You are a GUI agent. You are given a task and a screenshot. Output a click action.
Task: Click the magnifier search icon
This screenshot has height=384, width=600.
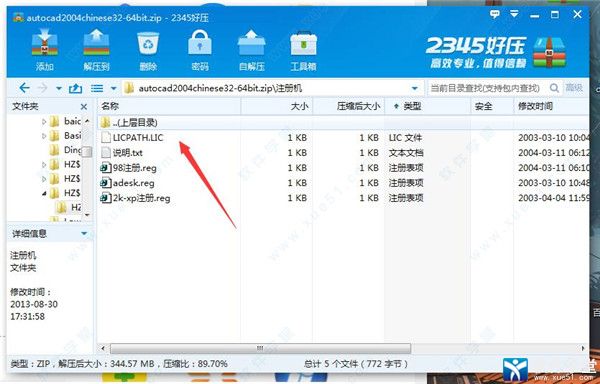click(554, 89)
